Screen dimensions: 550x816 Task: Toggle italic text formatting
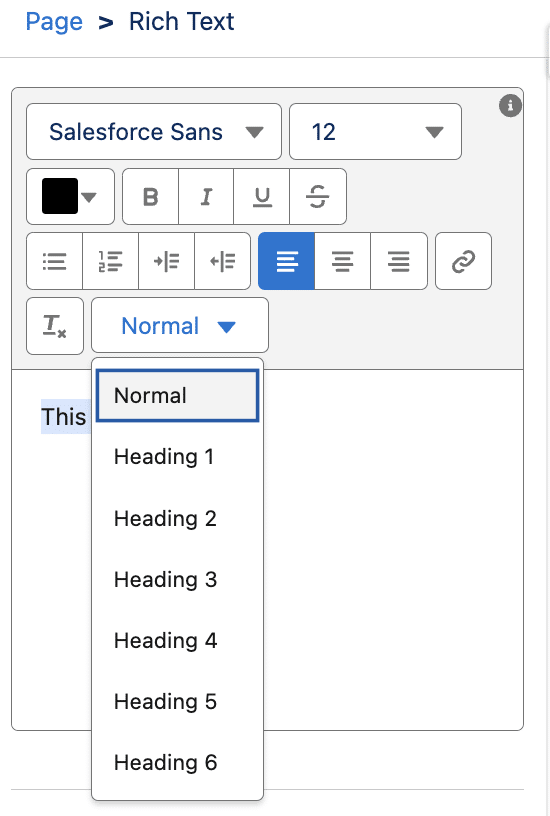coord(206,196)
